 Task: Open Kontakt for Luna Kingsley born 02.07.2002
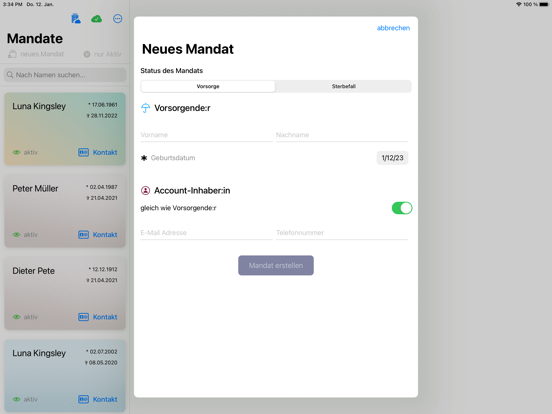[x=105, y=400]
